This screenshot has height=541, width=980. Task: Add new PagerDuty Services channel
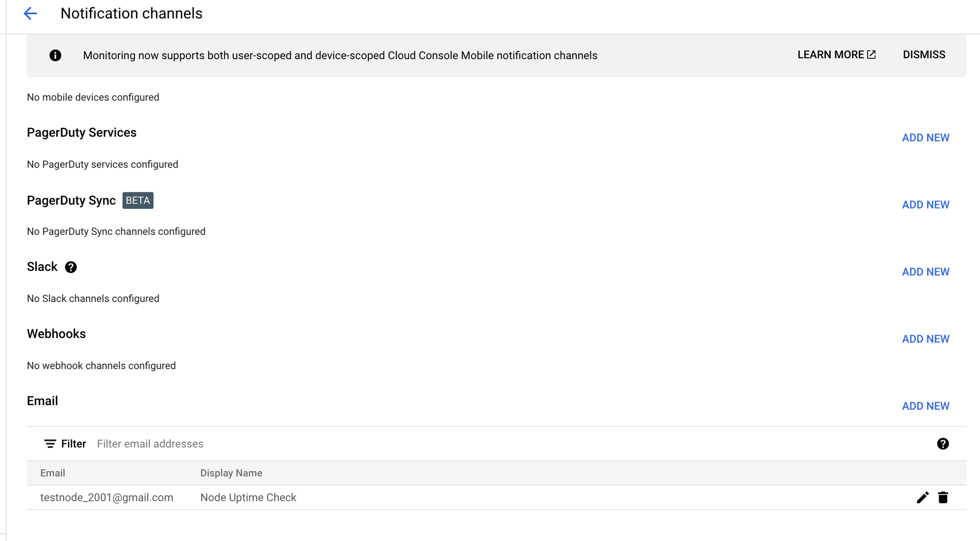[926, 138]
